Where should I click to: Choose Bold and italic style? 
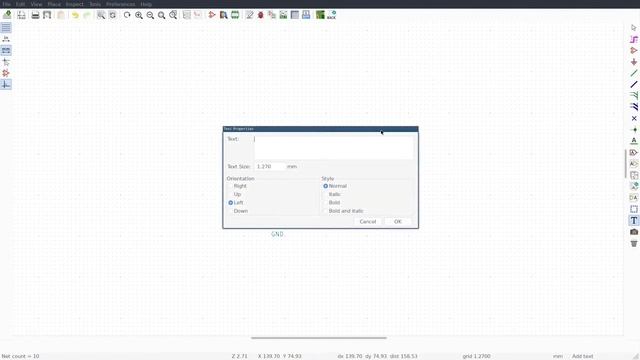343,211
